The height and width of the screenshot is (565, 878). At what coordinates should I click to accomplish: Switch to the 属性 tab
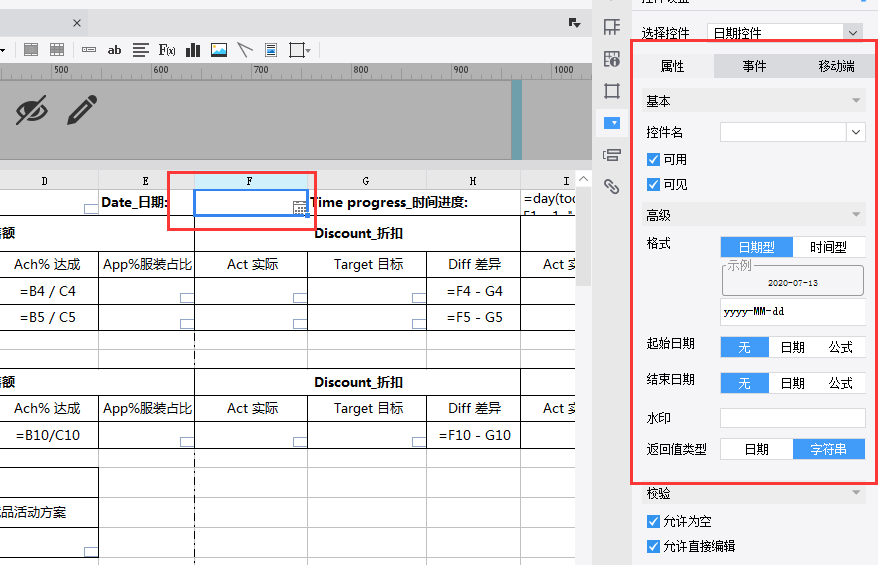coord(672,66)
